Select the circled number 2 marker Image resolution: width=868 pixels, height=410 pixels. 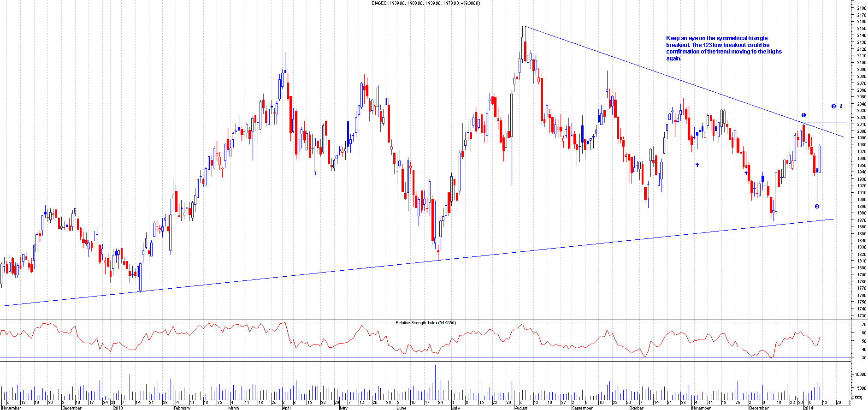[817, 206]
